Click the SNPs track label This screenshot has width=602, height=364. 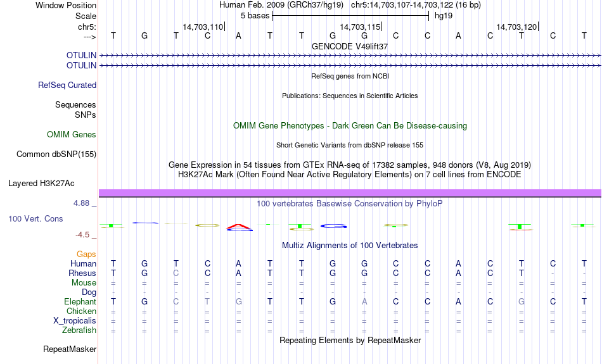[x=86, y=115]
